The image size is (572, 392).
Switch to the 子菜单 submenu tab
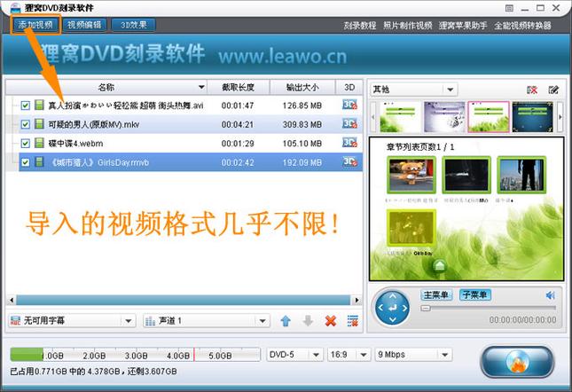tap(475, 294)
